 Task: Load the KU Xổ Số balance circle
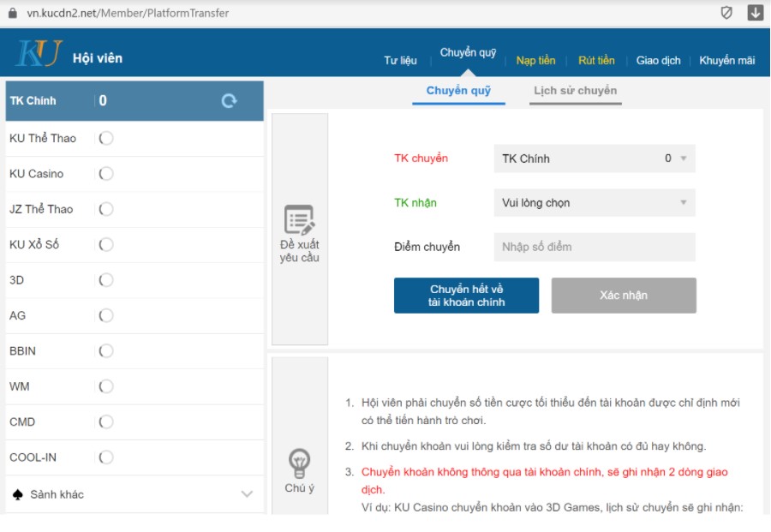[105, 244]
